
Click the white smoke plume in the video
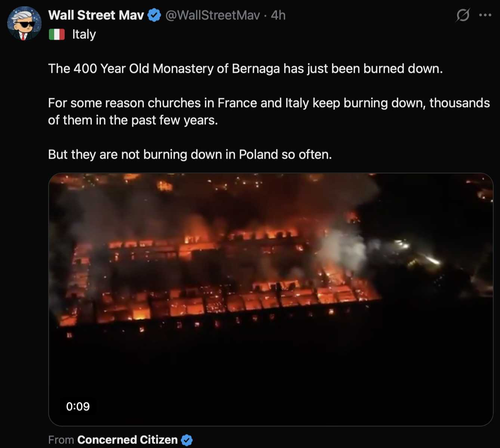pyautogui.click(x=342, y=248)
